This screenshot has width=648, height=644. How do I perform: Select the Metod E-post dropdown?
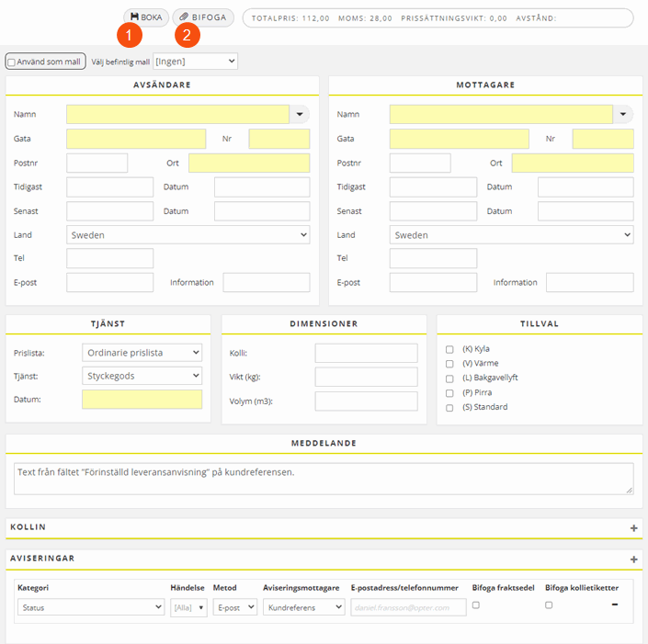pos(234,607)
